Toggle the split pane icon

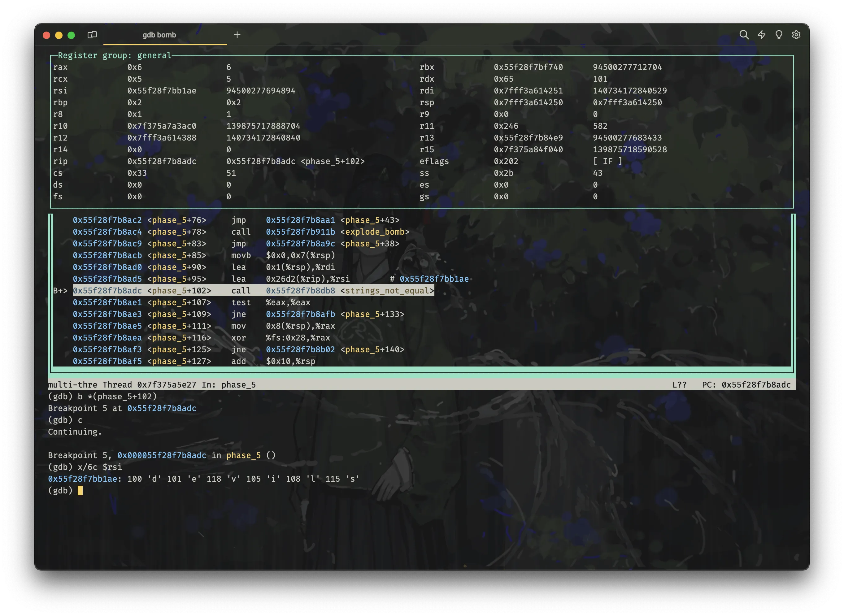92,35
